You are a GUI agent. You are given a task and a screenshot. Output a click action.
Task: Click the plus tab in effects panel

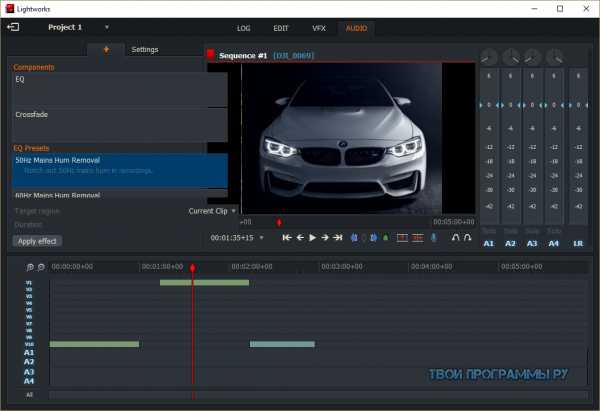coord(105,49)
